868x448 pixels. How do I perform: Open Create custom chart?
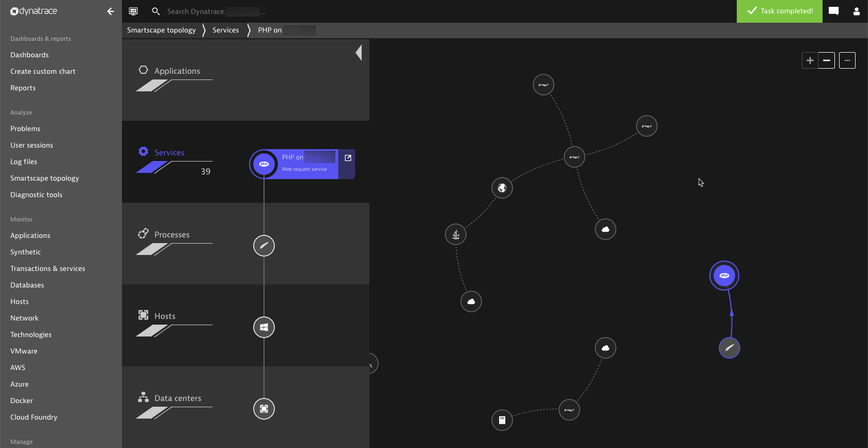click(x=43, y=71)
